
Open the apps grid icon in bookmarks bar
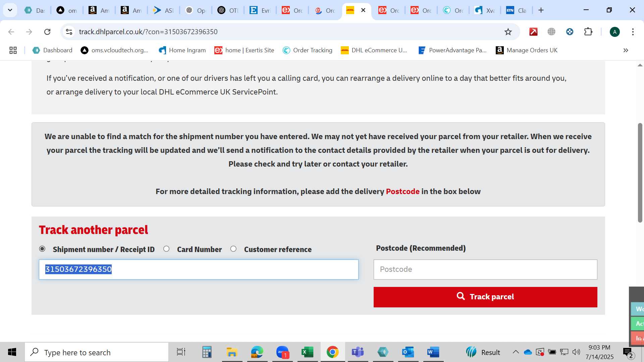[x=13, y=50]
